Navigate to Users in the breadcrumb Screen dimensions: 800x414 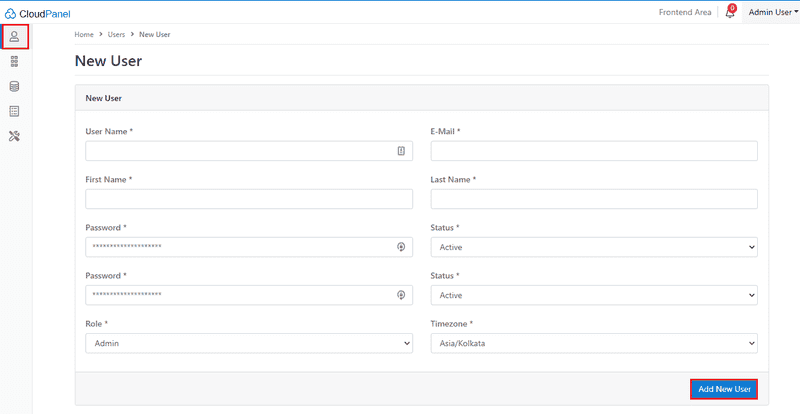pyautogui.click(x=116, y=35)
